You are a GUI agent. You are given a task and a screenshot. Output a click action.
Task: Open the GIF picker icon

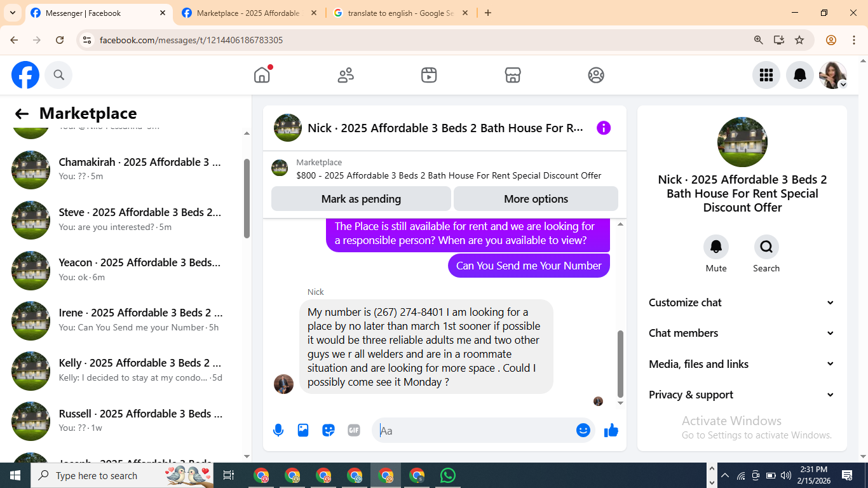[354, 430]
